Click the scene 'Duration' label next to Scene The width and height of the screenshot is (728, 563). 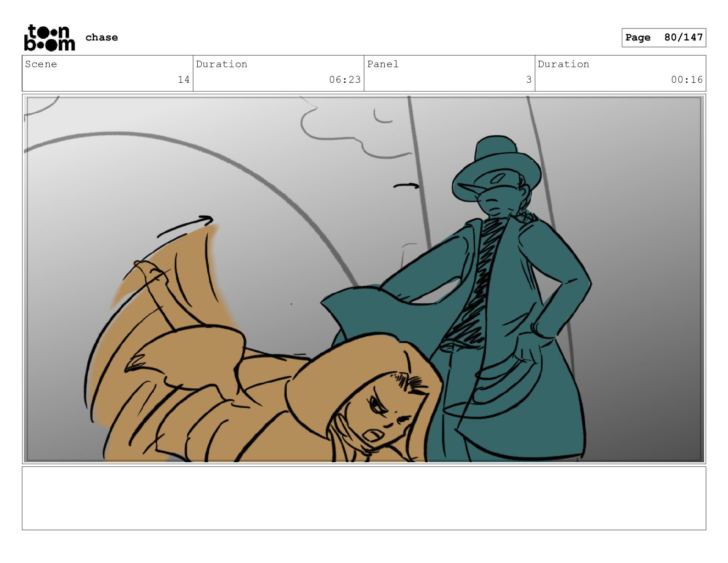click(222, 64)
